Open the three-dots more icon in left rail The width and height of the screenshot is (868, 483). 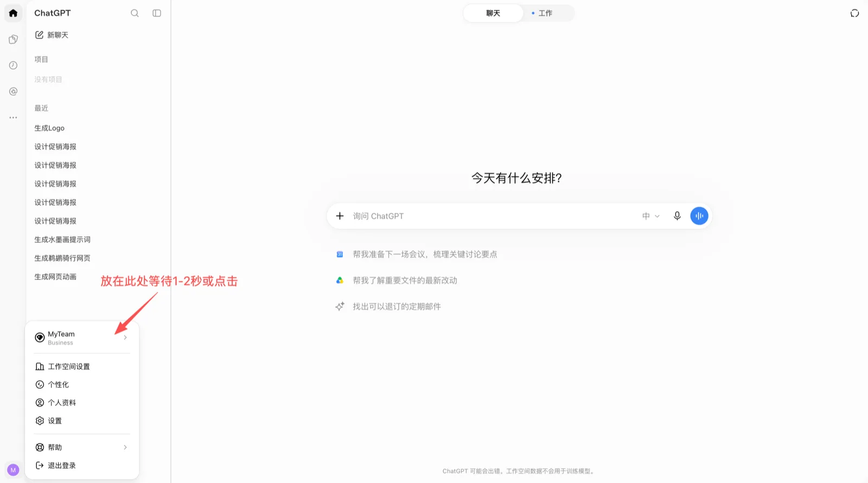tap(13, 117)
